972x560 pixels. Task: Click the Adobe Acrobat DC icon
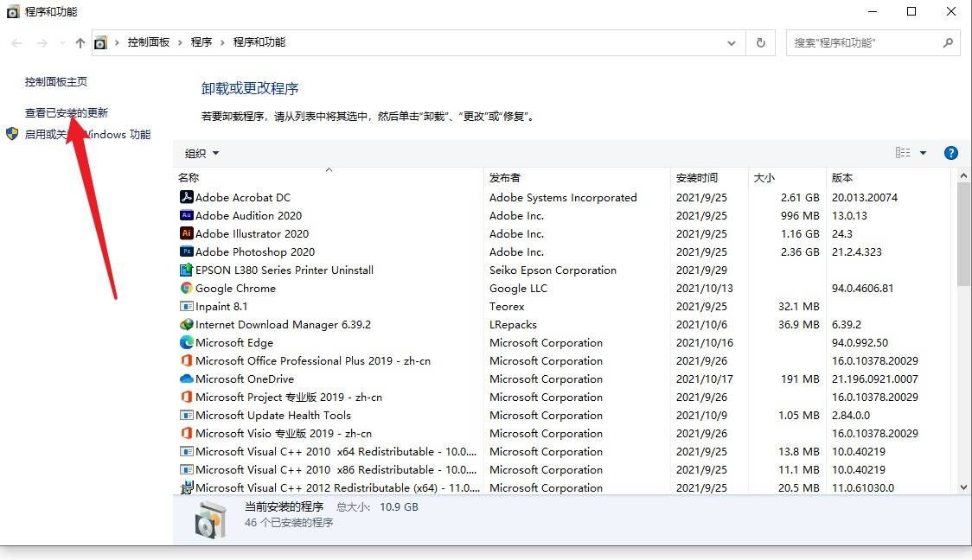pos(186,197)
